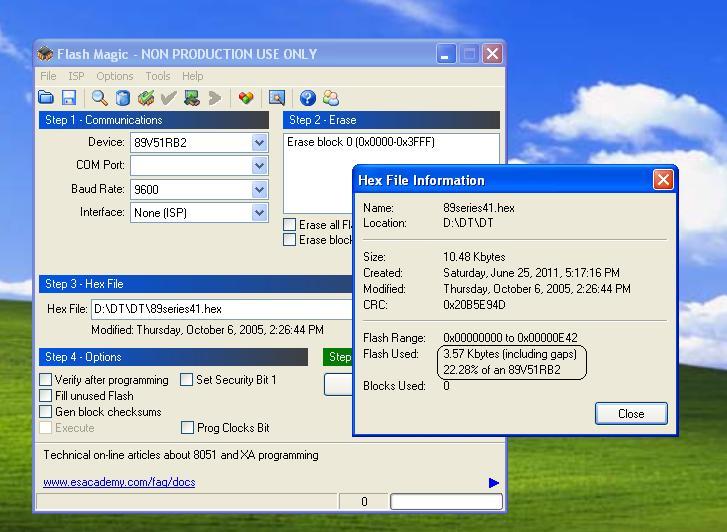Click the 89series41.hex name value

point(479,208)
